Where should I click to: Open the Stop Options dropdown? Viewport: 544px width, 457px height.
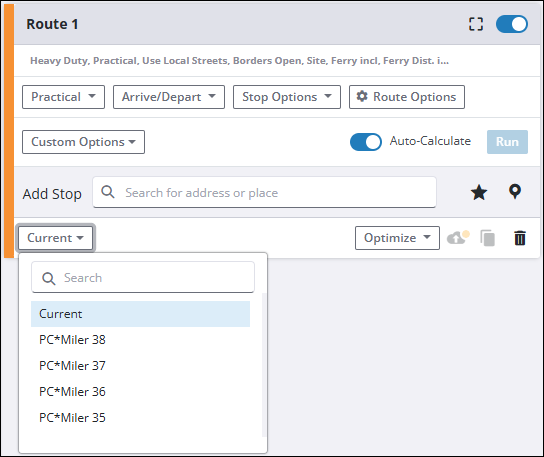287,97
